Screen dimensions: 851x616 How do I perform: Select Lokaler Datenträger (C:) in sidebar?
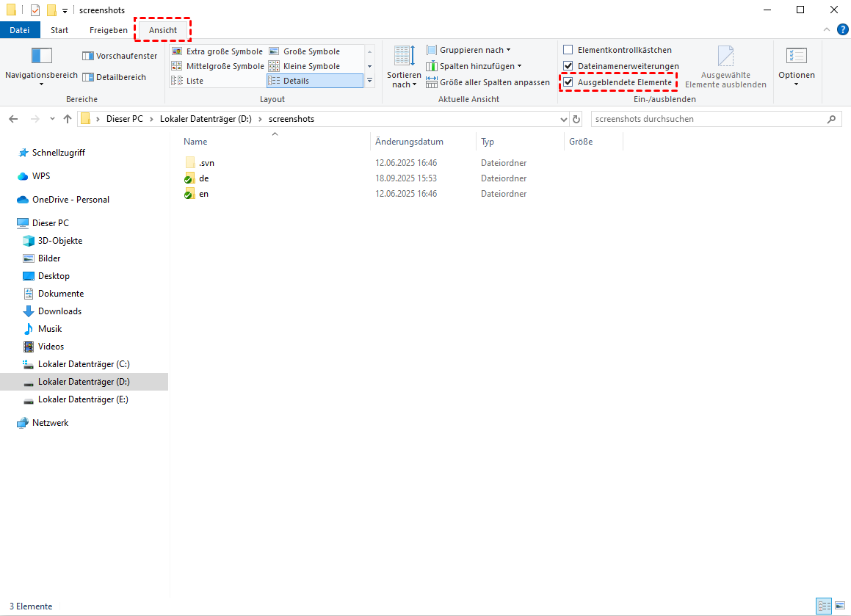(84, 364)
